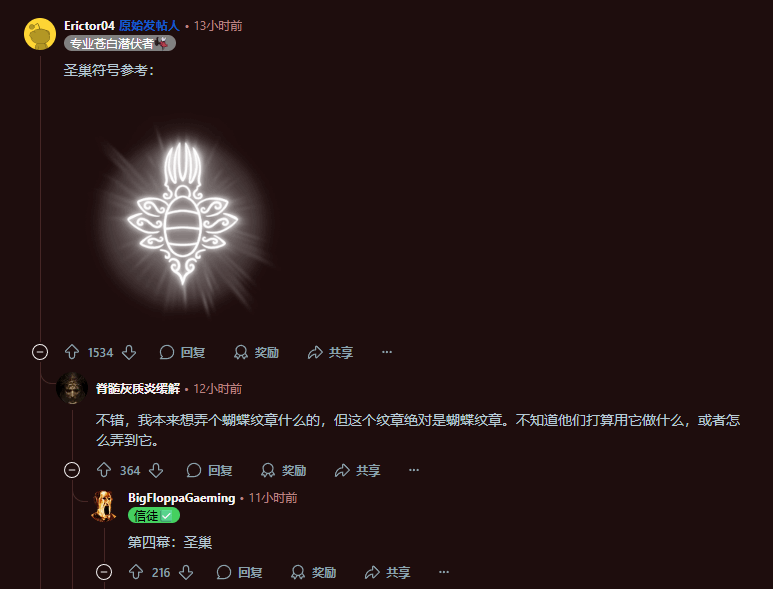Downvote Erictor04's comment with 1534 votes

click(x=129, y=352)
